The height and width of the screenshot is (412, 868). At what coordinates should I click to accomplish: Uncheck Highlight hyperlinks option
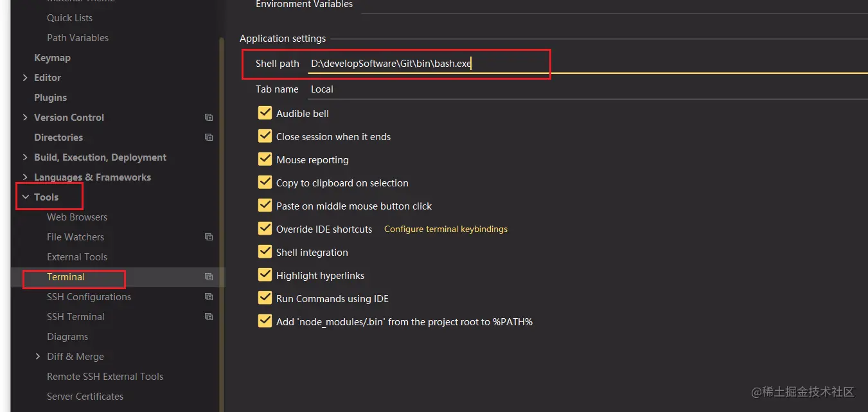coord(265,275)
